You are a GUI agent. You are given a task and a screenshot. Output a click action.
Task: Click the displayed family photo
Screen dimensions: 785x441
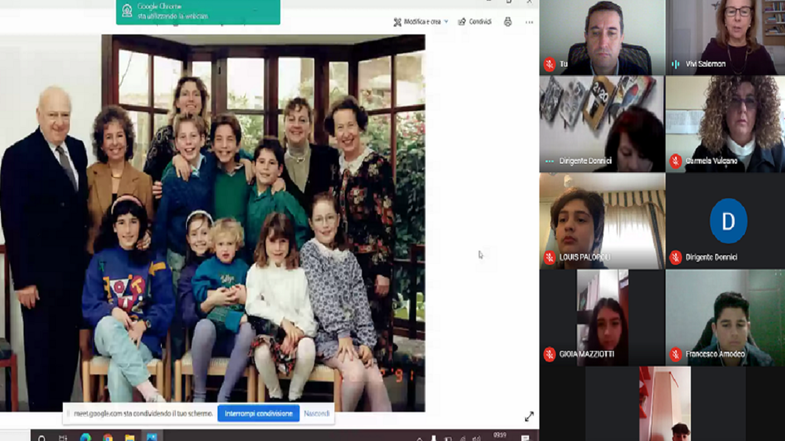(213, 223)
